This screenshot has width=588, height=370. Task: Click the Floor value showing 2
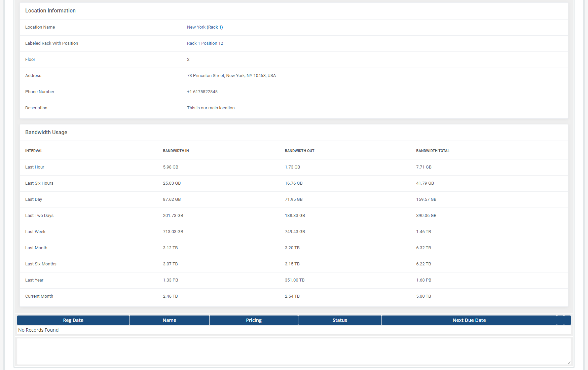pyautogui.click(x=188, y=59)
